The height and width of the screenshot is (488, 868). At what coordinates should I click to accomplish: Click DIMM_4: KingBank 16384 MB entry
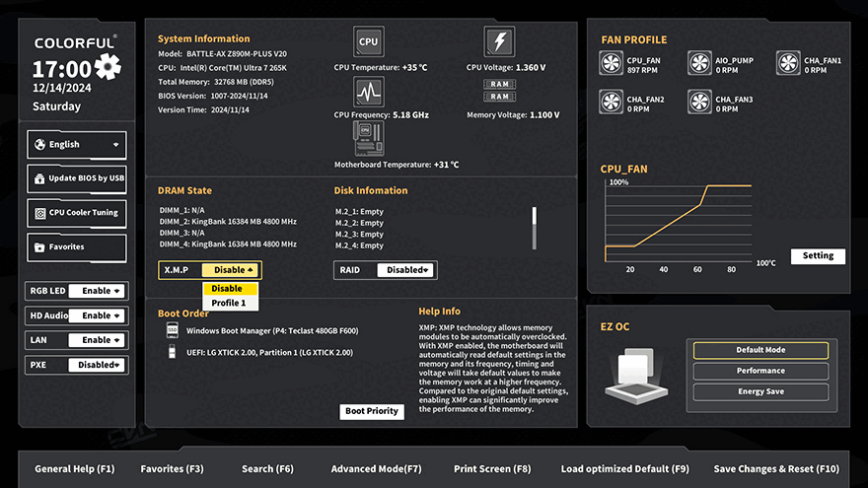tap(228, 244)
